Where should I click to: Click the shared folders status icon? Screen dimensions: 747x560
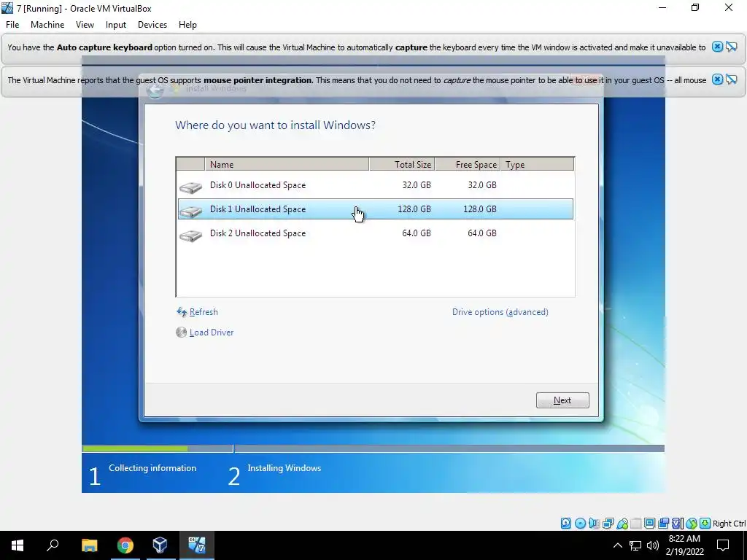[x=636, y=524]
